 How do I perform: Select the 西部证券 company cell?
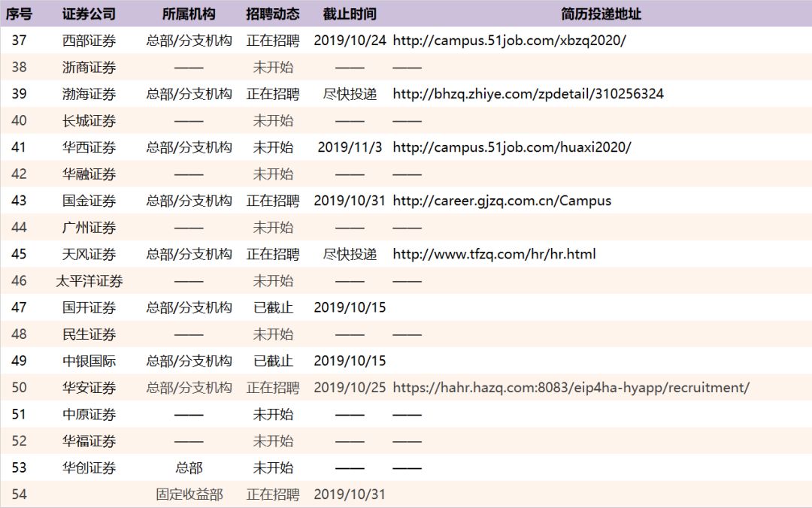(x=89, y=41)
